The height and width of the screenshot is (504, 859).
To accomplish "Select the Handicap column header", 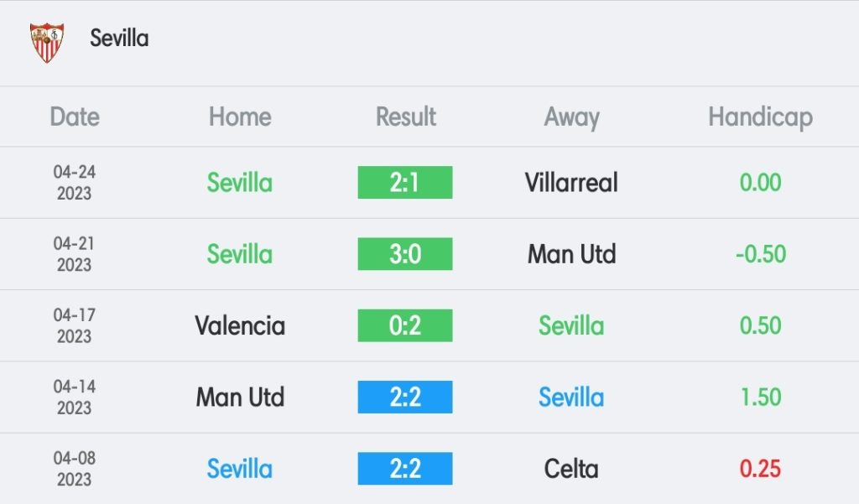I will point(760,117).
